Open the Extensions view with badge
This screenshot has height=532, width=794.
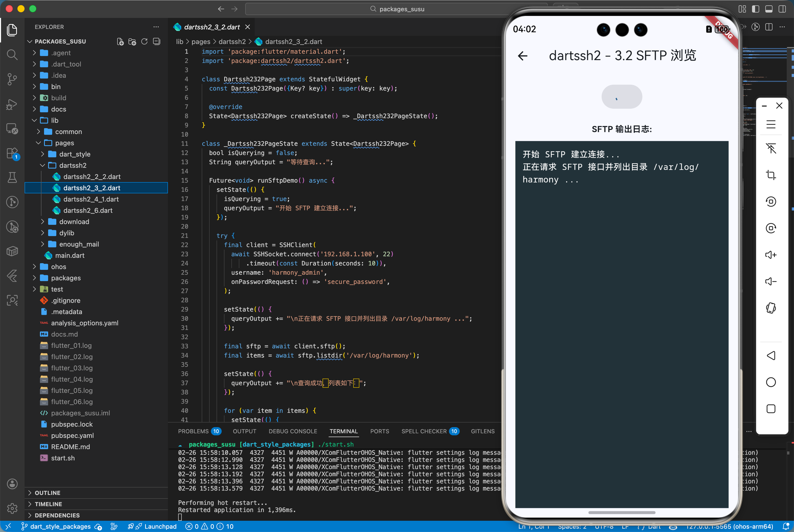[x=12, y=153]
